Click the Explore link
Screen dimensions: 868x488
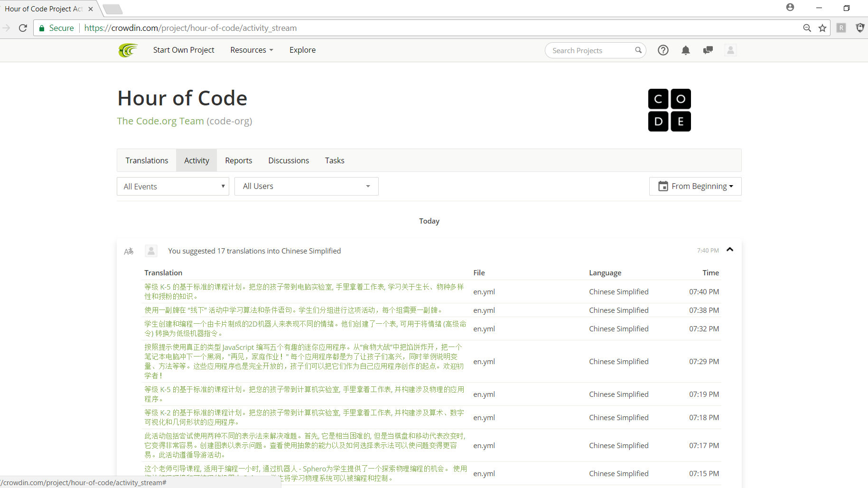(x=302, y=50)
